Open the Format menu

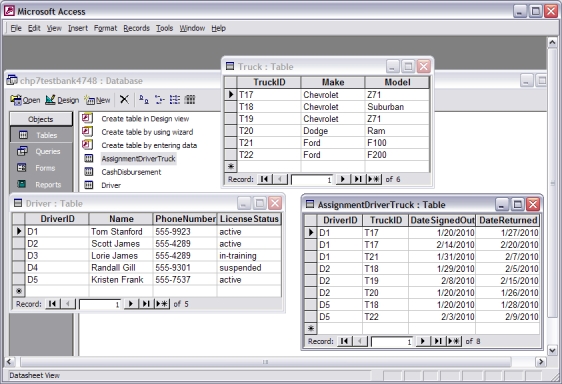click(105, 28)
